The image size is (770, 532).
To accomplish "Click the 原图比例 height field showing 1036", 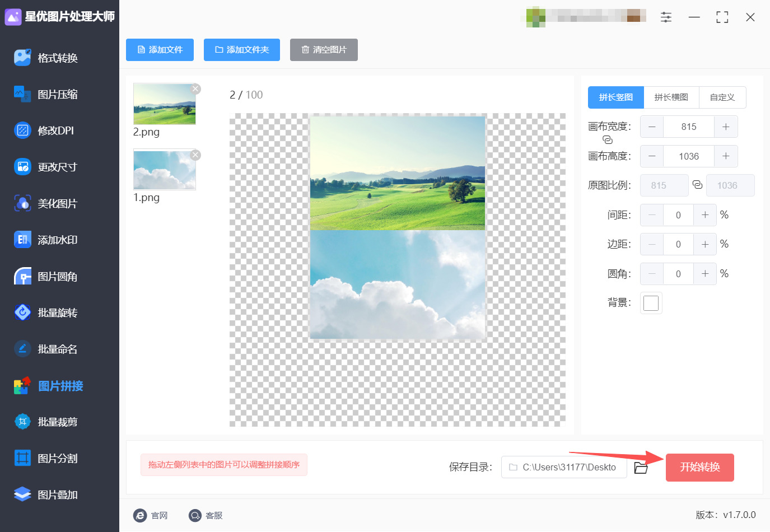I will [730, 185].
